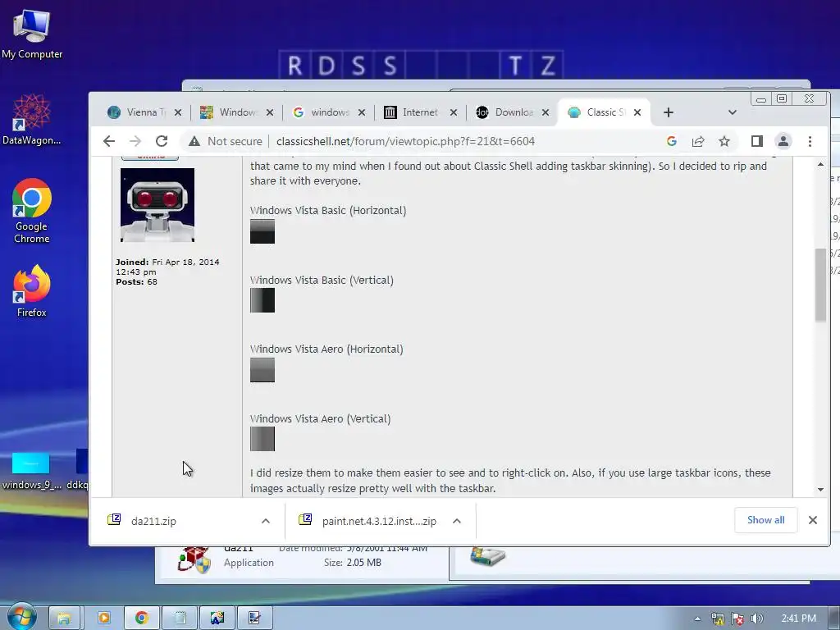The image size is (840, 630).
Task: Open the tab search chevron
Action: tap(733, 112)
